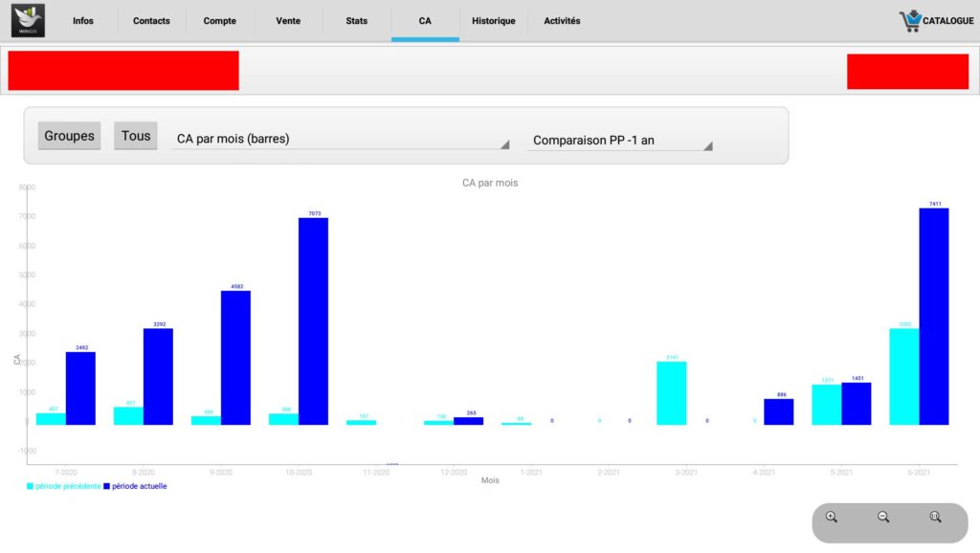Click the zoom in magnifier icon
The width and height of the screenshot is (980, 553).
pyautogui.click(x=832, y=517)
